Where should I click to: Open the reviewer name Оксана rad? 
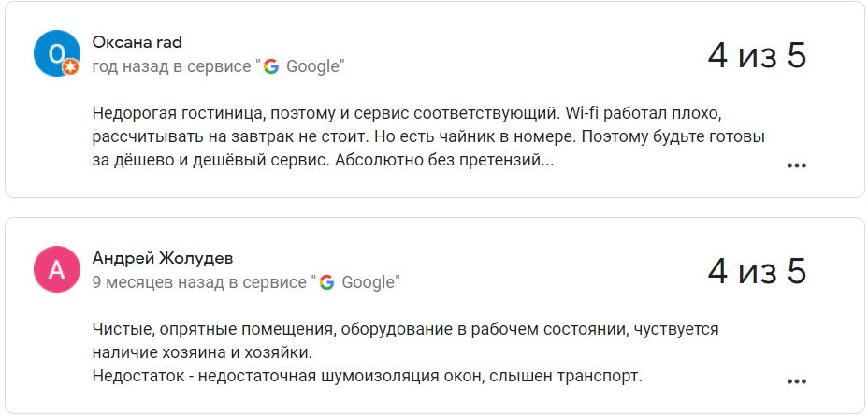click(x=137, y=42)
